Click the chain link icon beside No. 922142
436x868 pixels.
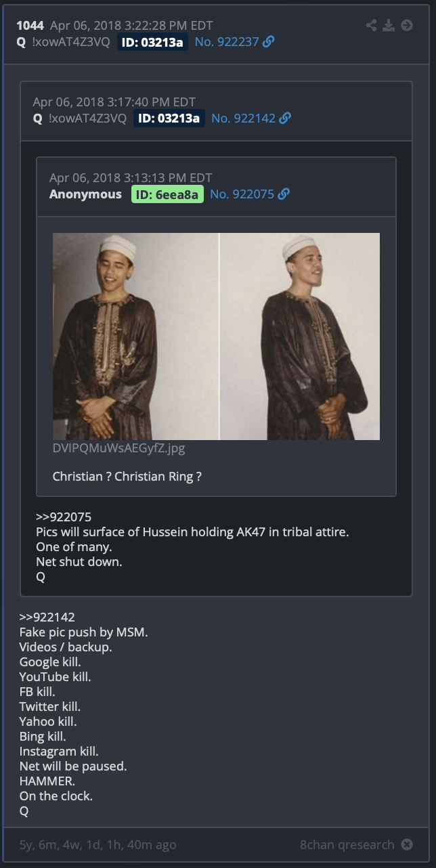click(285, 118)
